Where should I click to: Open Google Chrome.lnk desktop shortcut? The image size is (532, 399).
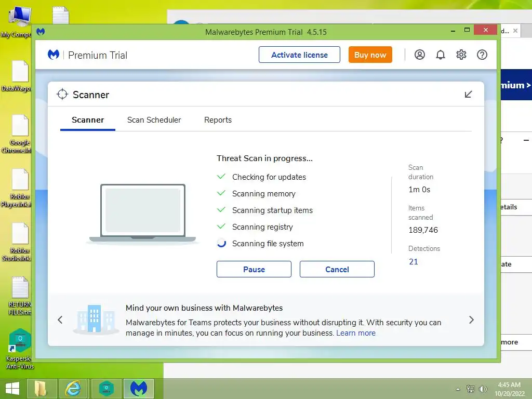tap(19, 134)
